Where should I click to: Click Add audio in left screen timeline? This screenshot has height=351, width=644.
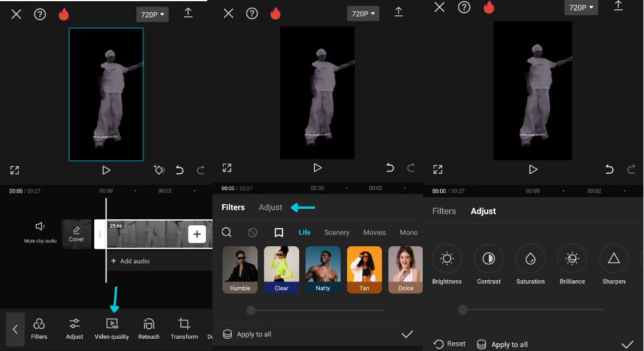[130, 261]
